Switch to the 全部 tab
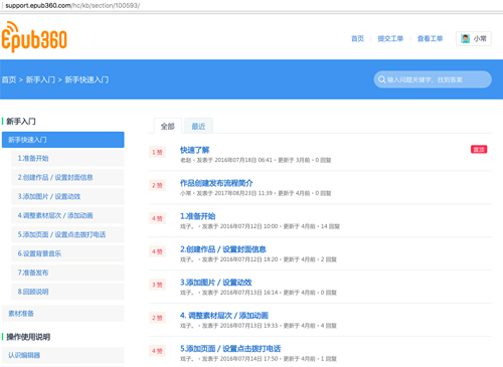503x367 pixels. (168, 126)
